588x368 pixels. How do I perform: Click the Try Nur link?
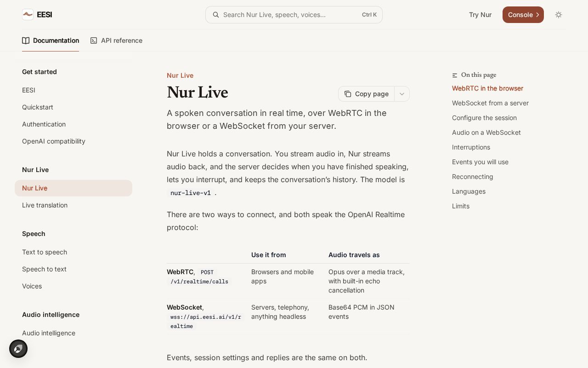tap(480, 15)
